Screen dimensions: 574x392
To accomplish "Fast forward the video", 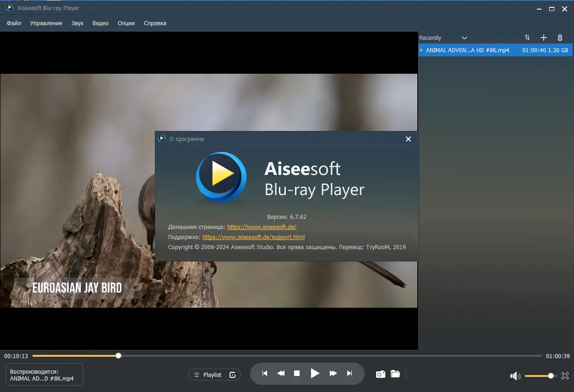I will (333, 374).
